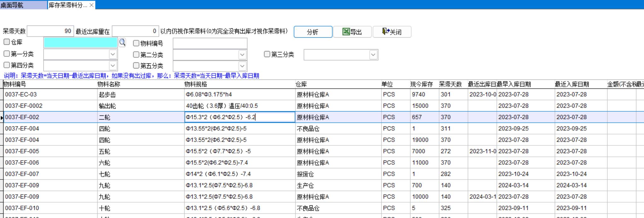The height and width of the screenshot is (218, 644).
Task: Click the 关闭 close button with door icon
Action: [x=392, y=32]
